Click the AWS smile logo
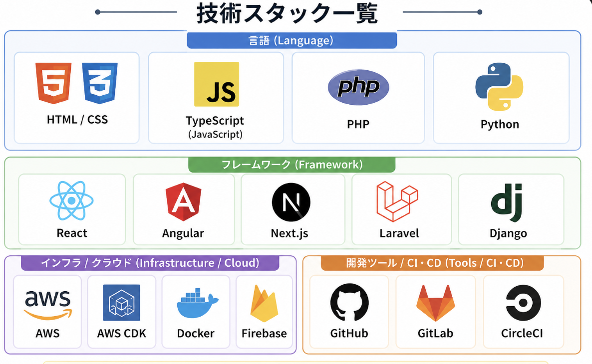The image size is (592, 364). pyautogui.click(x=47, y=305)
